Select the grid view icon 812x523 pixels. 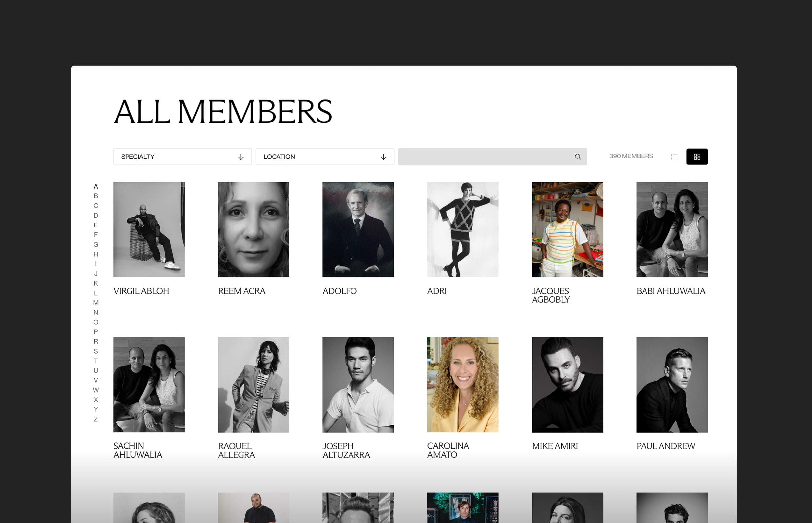(697, 157)
